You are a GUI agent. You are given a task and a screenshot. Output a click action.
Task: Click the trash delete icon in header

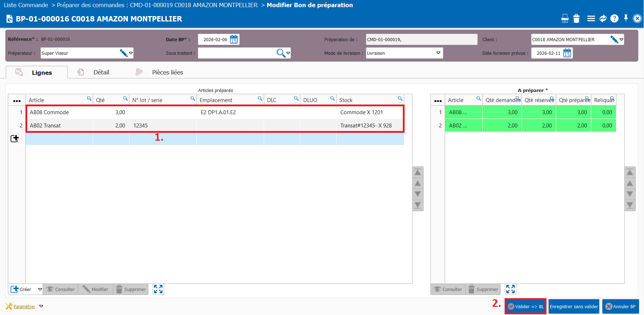(x=576, y=19)
